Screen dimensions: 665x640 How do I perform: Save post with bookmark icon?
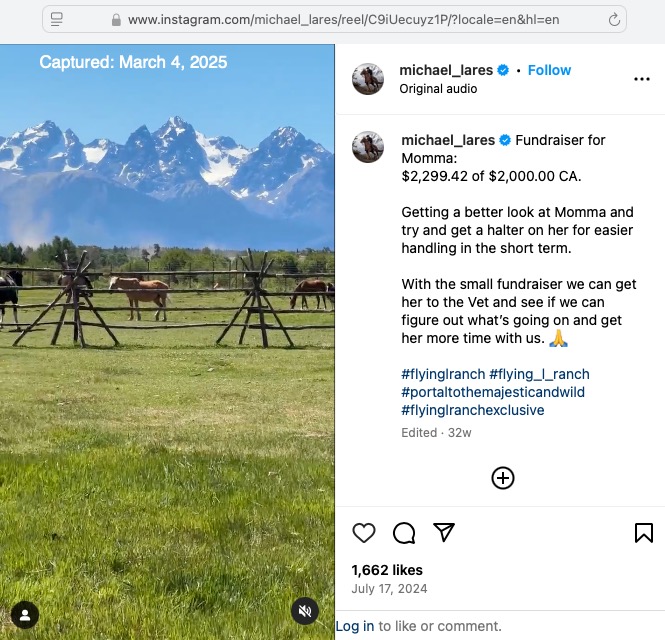coord(644,533)
